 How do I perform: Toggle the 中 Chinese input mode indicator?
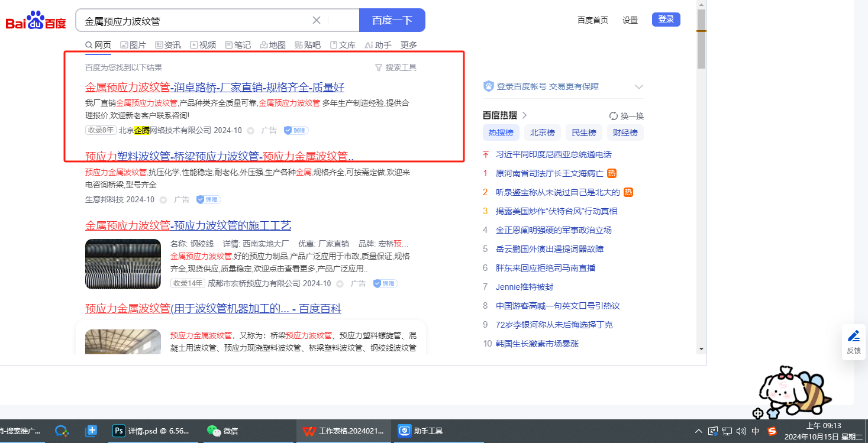click(x=756, y=431)
